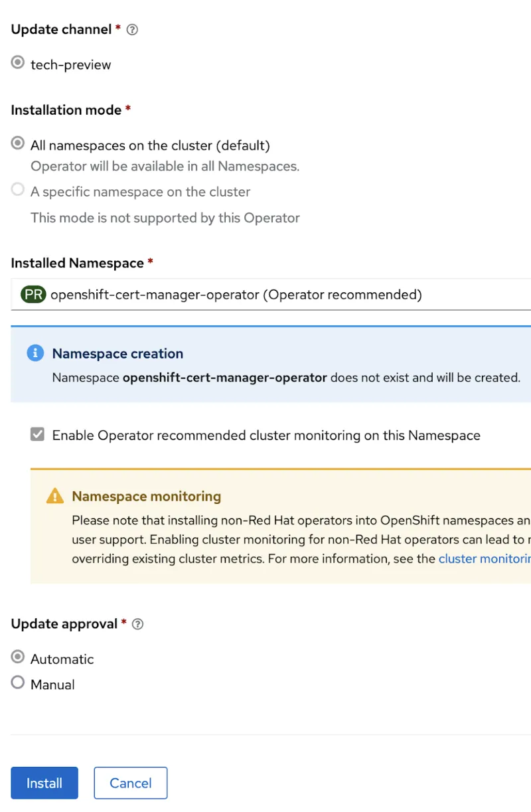Select the tech-preview update channel
531x812 pixels.
click(19, 62)
